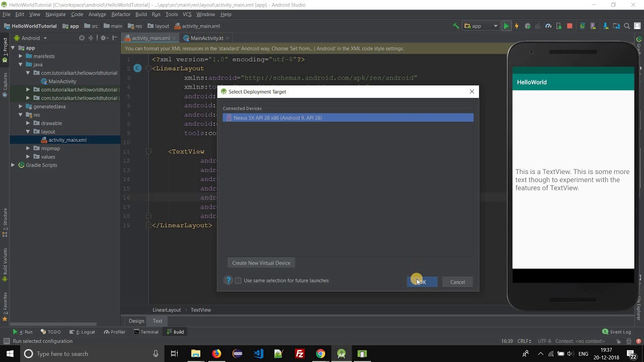Open File Explorer from the taskbar
644x362 pixels.
point(195,353)
